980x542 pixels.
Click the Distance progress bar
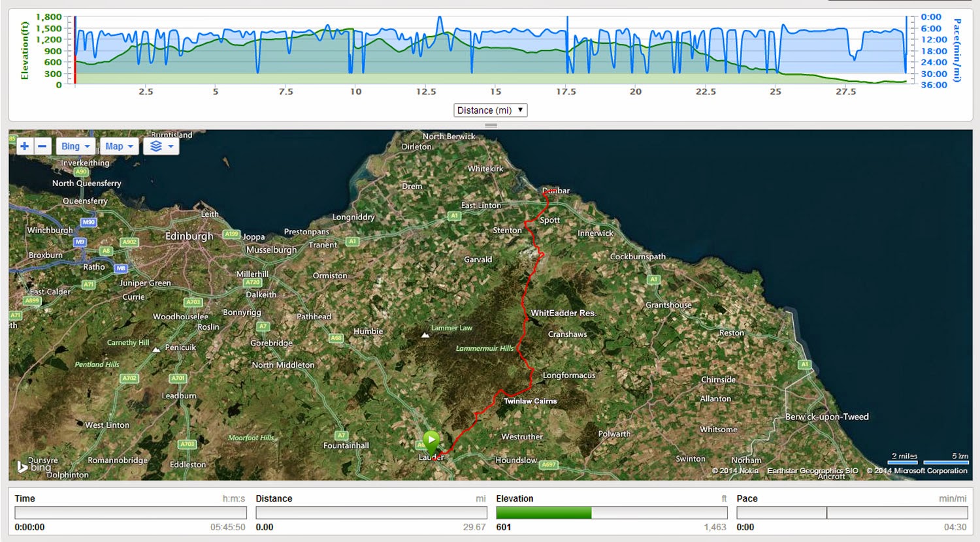371,513
